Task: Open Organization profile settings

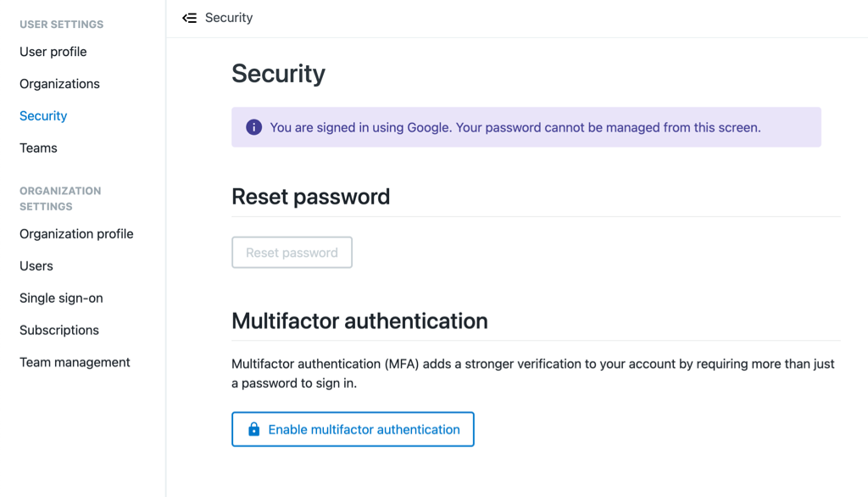Action: 76,234
